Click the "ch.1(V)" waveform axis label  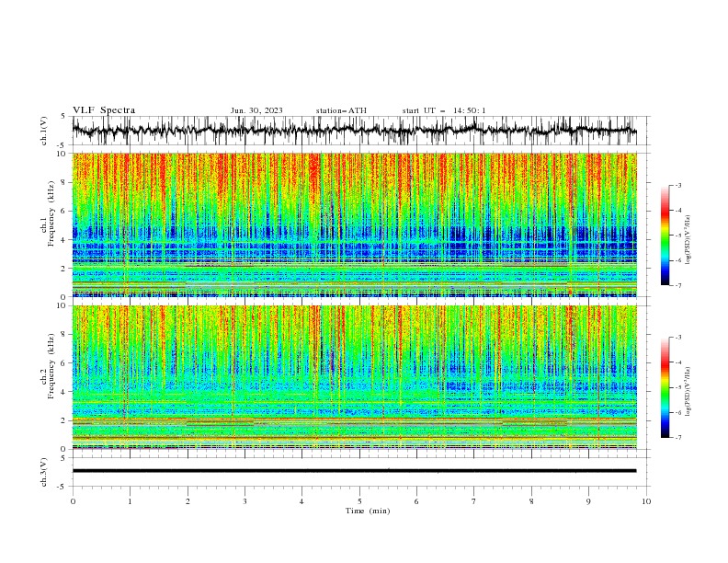pyautogui.click(x=44, y=131)
